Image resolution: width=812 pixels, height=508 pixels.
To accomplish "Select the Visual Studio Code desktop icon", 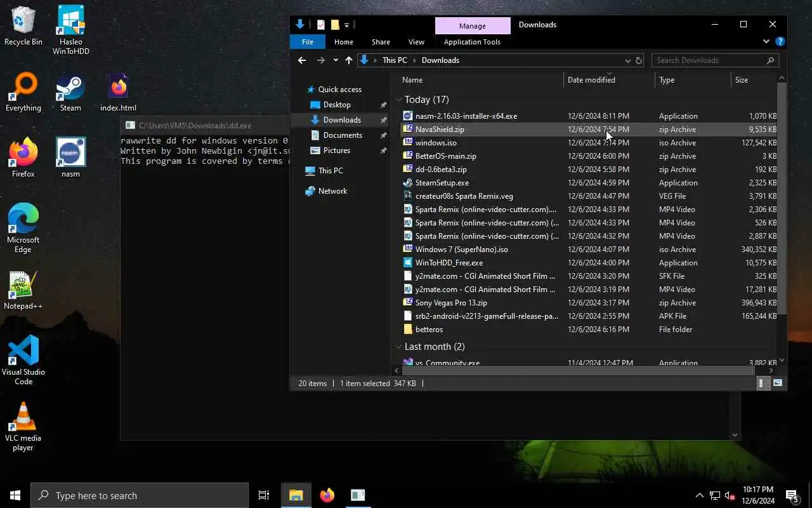I will pyautogui.click(x=23, y=360).
